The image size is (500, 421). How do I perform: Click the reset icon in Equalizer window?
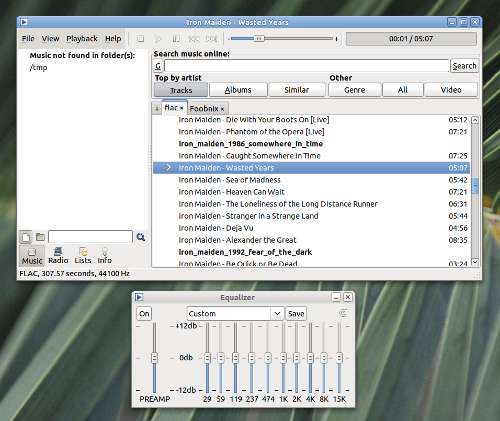pos(343,313)
